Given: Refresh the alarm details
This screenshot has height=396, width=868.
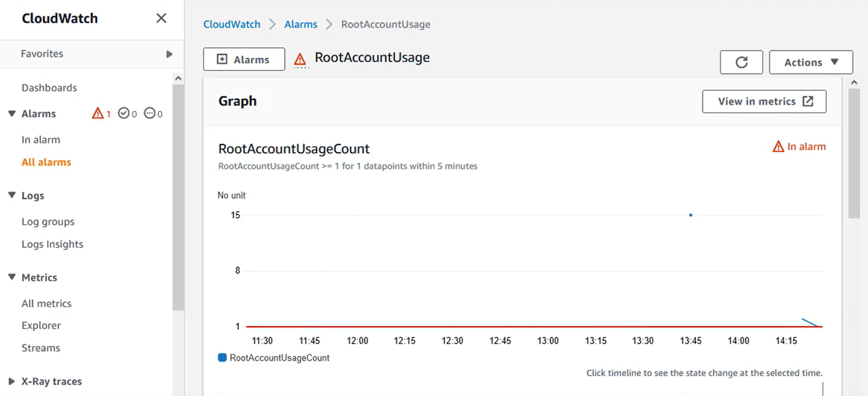Looking at the screenshot, I should coord(741,62).
